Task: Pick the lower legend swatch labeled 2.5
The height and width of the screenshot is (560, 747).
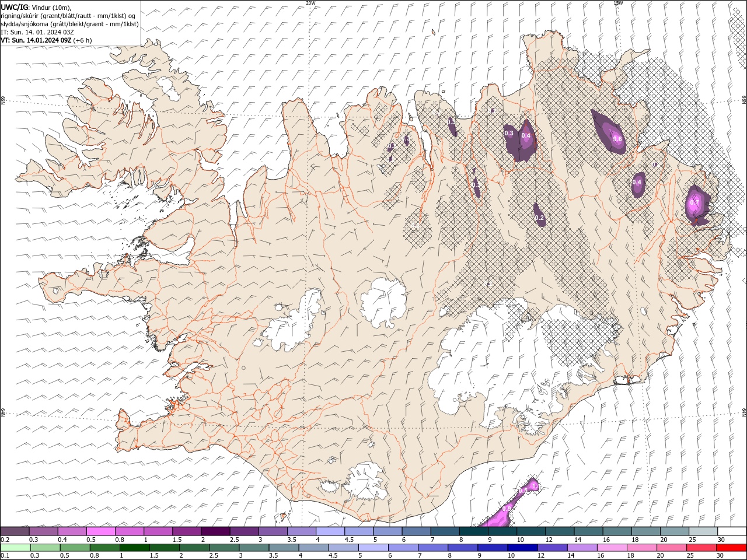Action: coord(224,548)
